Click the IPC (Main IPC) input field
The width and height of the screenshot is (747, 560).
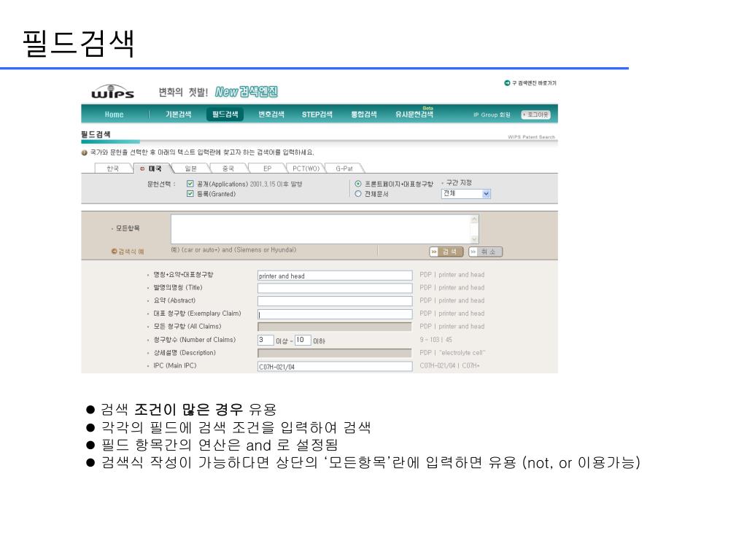(x=335, y=366)
